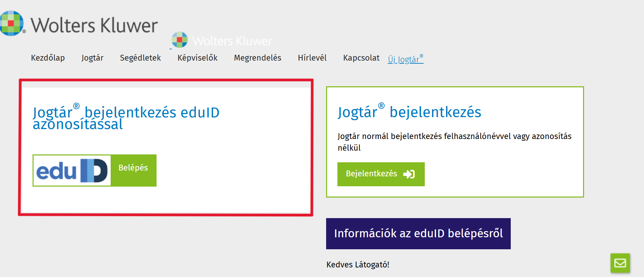644x277 pixels.
Task: Click the faded white Wolters Kluwer text
Action: tap(232, 41)
